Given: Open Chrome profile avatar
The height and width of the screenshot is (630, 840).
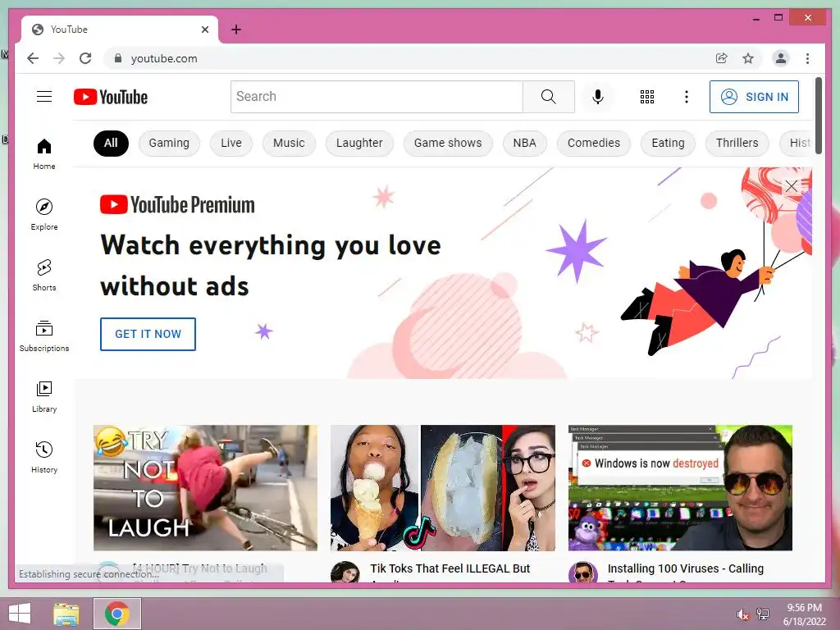Looking at the screenshot, I should 781,58.
